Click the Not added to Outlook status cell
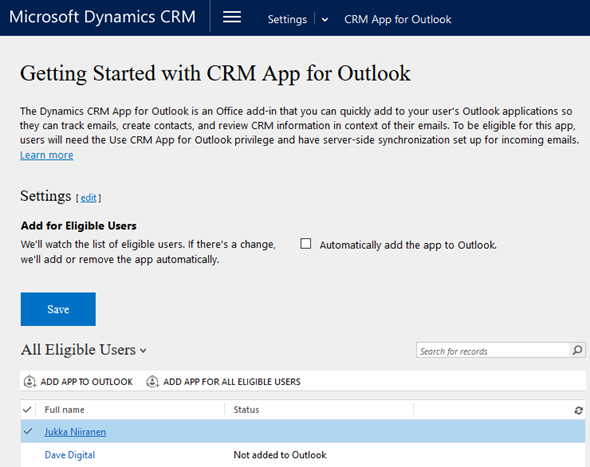The image size is (590, 467). click(280, 455)
